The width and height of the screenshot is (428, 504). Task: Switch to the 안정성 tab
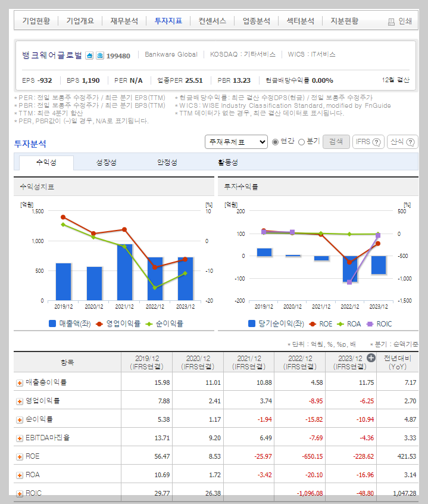coord(167,163)
